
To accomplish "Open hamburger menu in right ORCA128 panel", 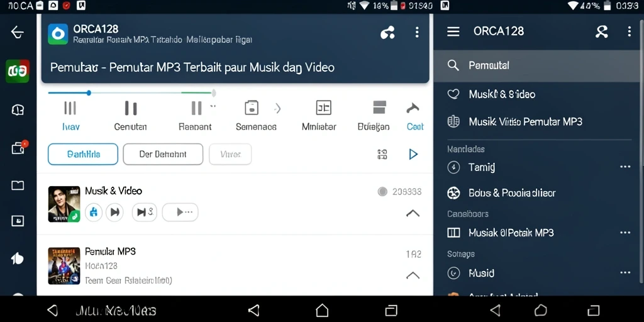I will 453,31.
